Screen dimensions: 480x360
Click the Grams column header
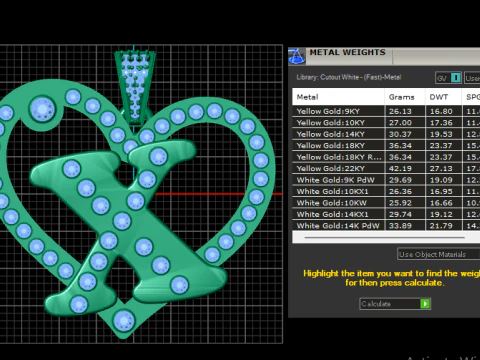pyautogui.click(x=405, y=97)
